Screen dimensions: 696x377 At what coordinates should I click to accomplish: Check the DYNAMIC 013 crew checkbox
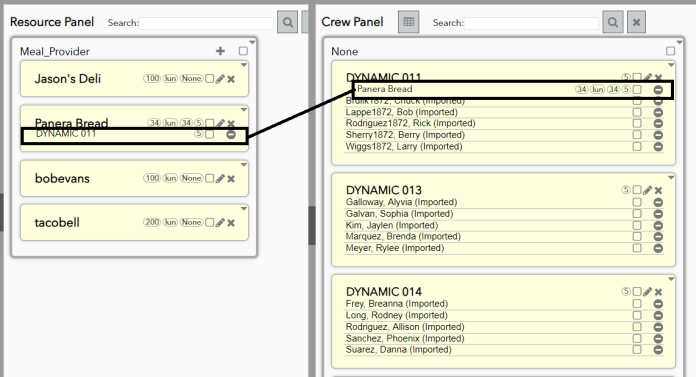click(637, 190)
